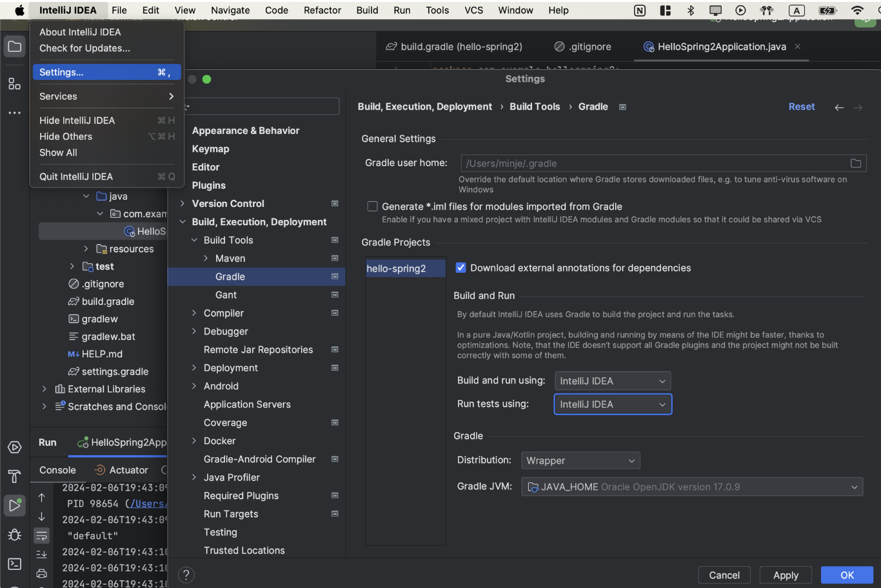881x588 pixels.
Task: Click the Apply button in Settings
Action: 786,575
